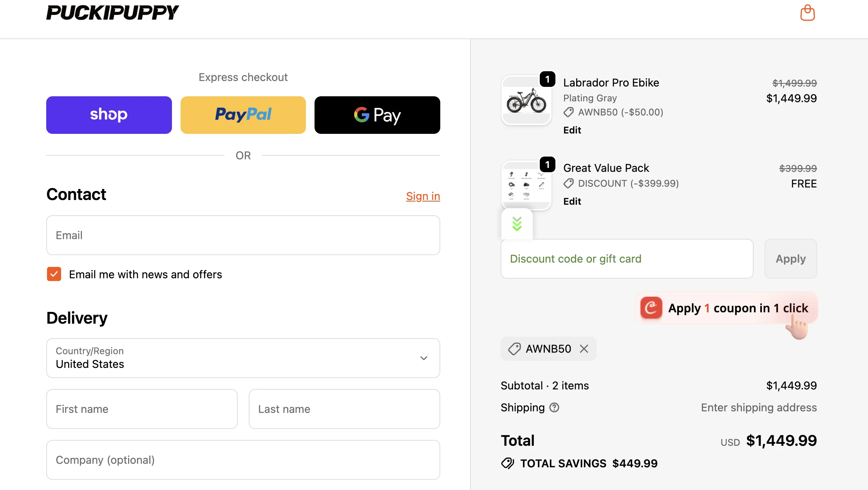Click Apply 1 coupon in 1 click

tap(727, 308)
